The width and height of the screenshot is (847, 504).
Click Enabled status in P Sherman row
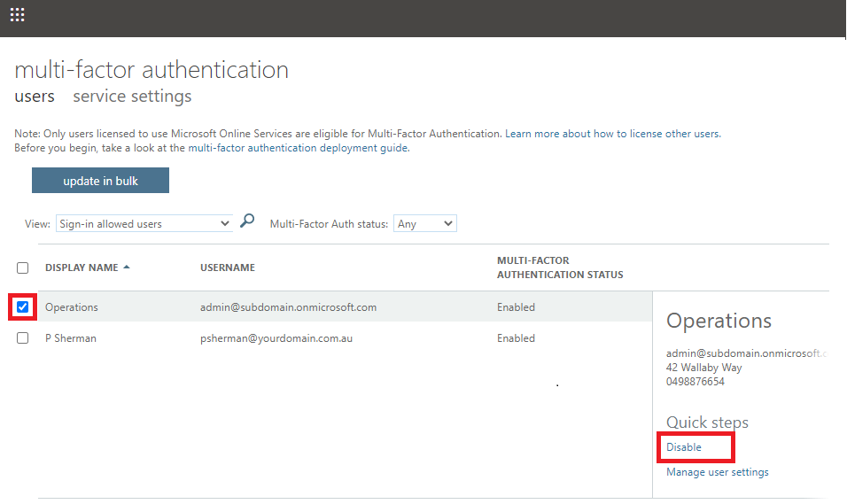(516, 338)
